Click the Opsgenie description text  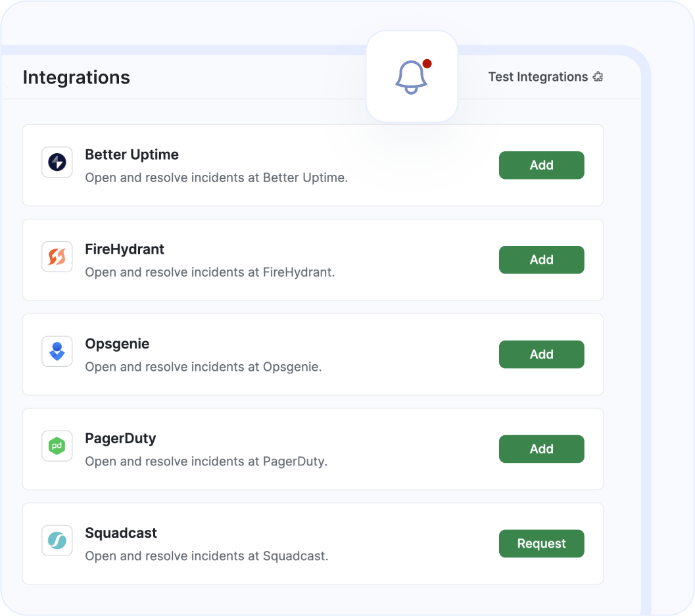pyautogui.click(x=203, y=367)
